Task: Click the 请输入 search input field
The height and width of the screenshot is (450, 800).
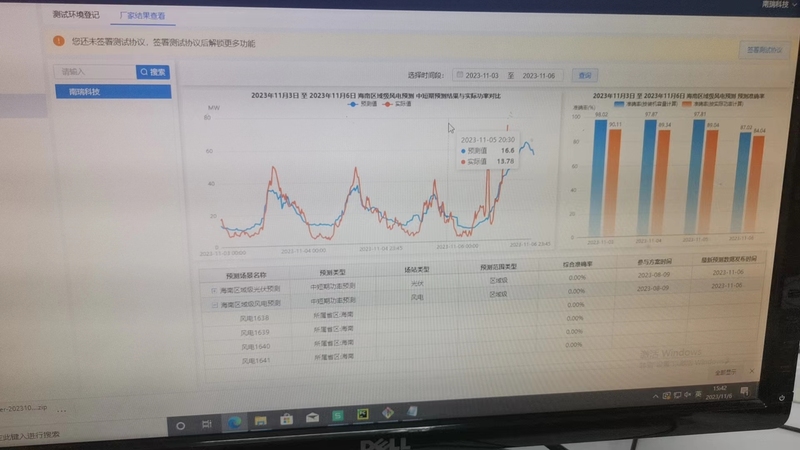Action: (95, 72)
